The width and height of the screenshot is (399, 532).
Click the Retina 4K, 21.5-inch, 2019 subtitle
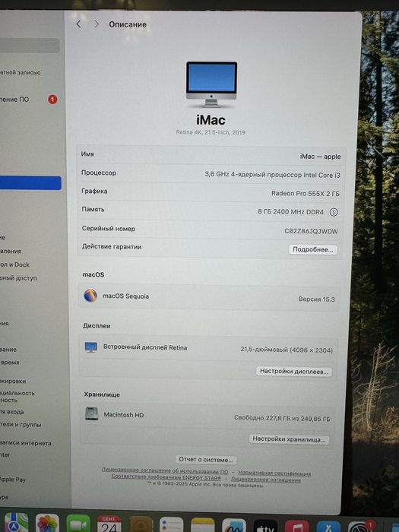[211, 132]
